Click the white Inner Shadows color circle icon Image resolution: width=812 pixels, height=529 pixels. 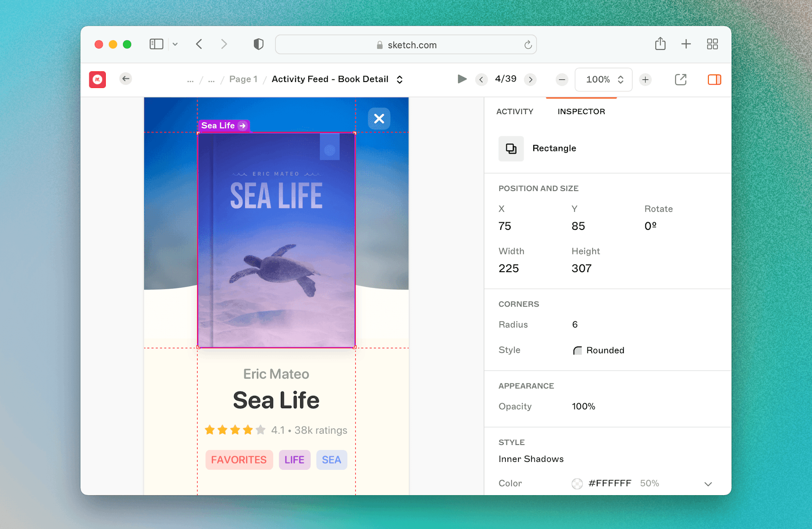[x=577, y=483]
